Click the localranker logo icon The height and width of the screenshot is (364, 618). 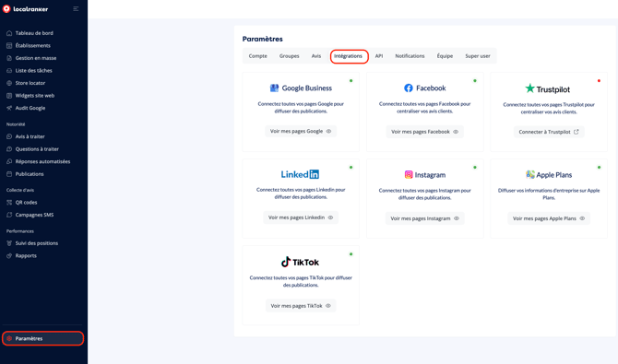coord(6,8)
